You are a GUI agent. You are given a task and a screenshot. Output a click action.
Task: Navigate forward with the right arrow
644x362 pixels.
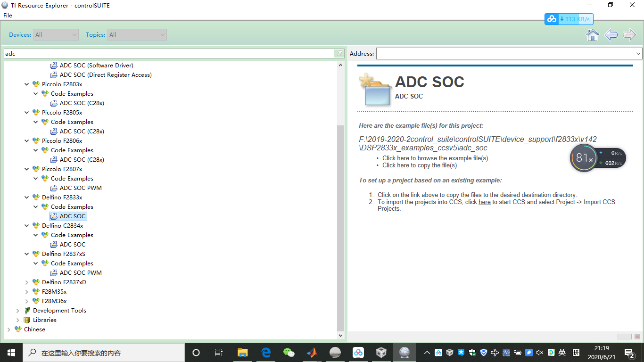(629, 35)
